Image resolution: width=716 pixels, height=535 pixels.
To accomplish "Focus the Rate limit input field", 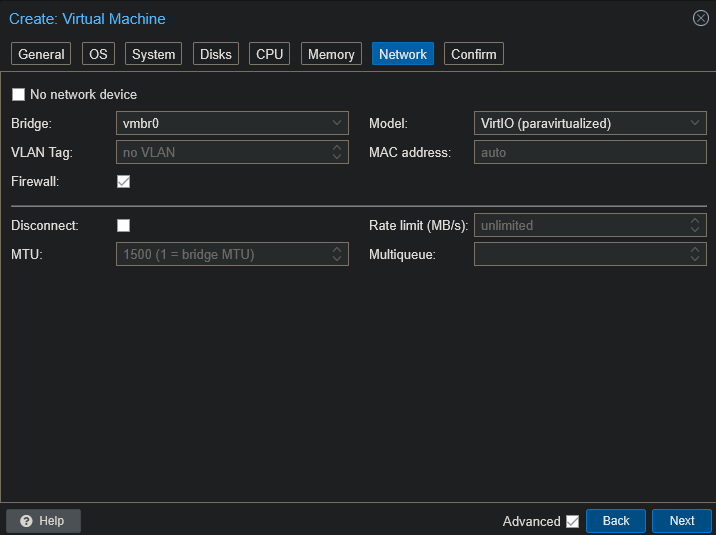I will pyautogui.click(x=580, y=226).
